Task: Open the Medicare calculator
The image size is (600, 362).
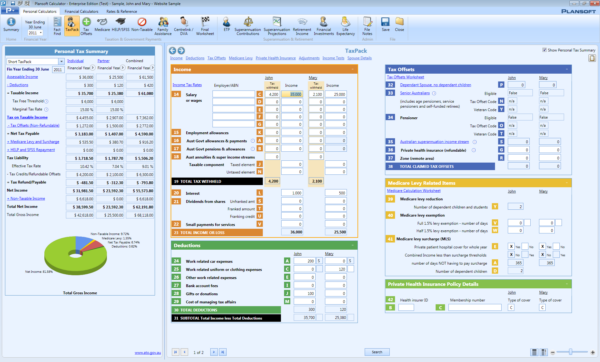Action: 102,25
